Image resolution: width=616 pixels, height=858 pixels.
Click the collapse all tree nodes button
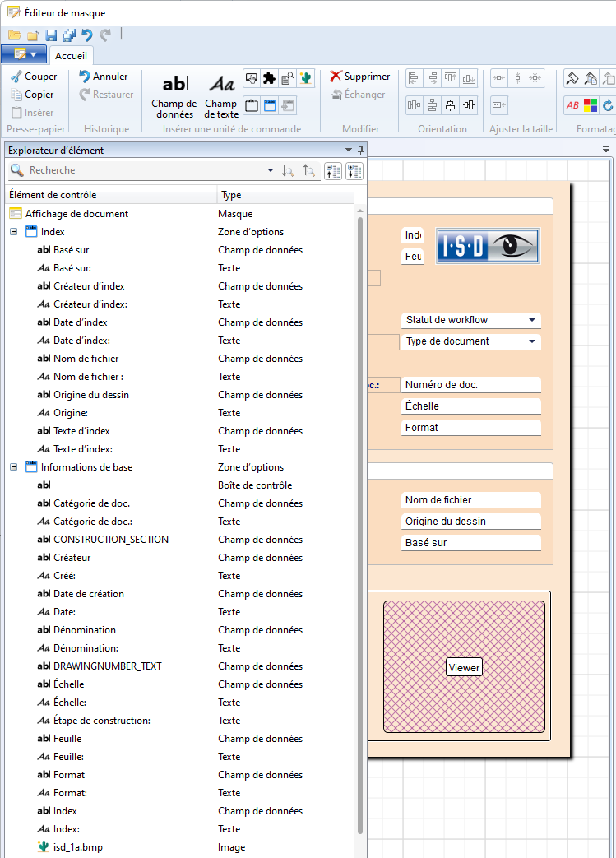pos(332,171)
